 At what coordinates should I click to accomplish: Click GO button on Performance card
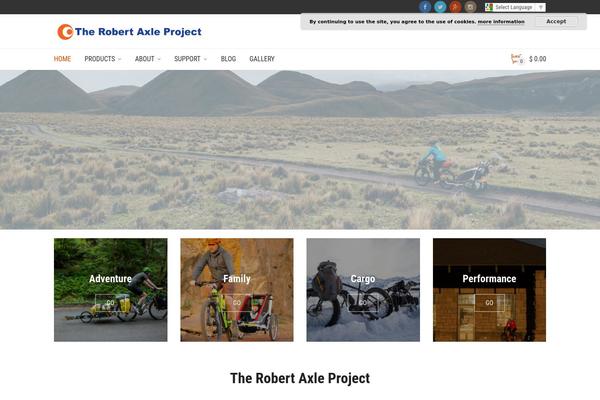[489, 303]
